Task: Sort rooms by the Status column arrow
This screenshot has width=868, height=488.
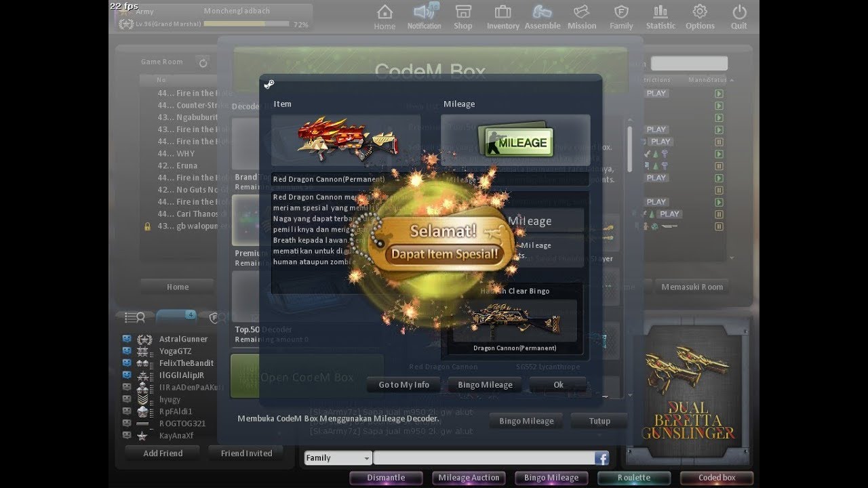Action: 732,80
